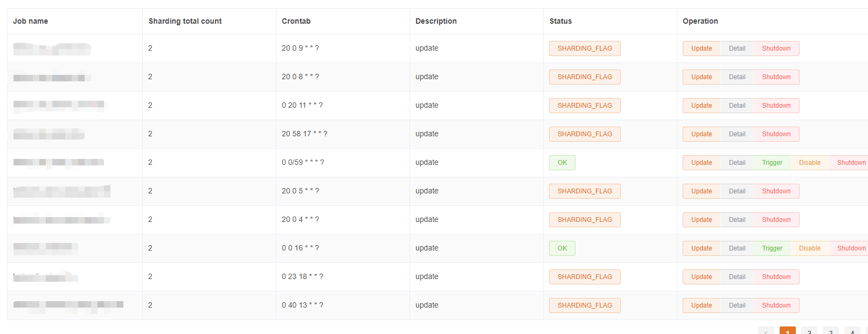Click the SHARDING_FLAG badge for the "0 20 11 * * ?" job
The width and height of the screenshot is (868, 334).
[585, 105]
